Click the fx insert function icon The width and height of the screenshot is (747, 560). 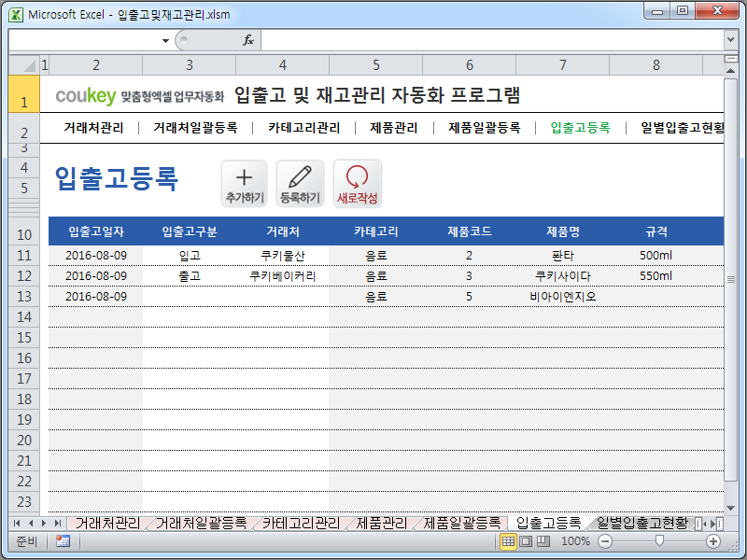[248, 40]
